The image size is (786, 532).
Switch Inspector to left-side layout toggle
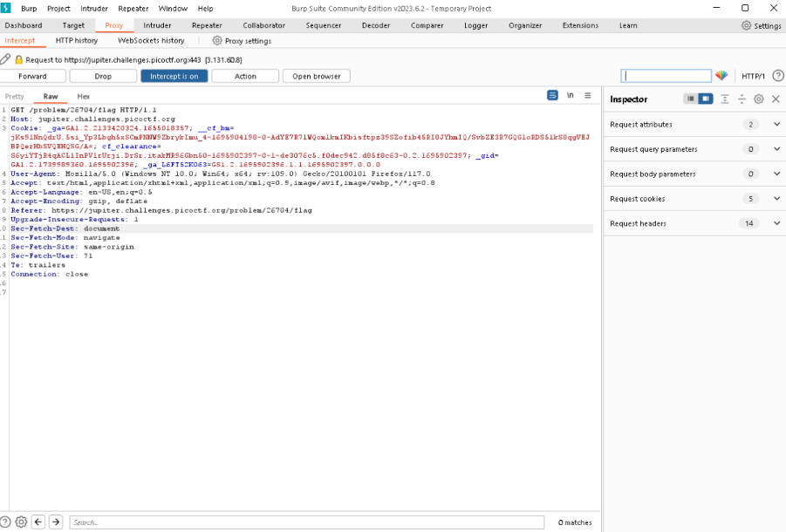click(x=691, y=99)
